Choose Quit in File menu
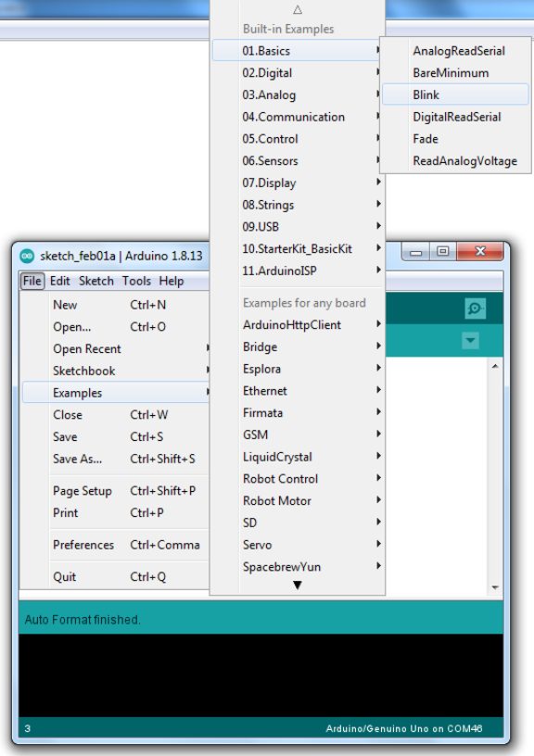Screen dimensions: 534x756 tap(116, 576)
